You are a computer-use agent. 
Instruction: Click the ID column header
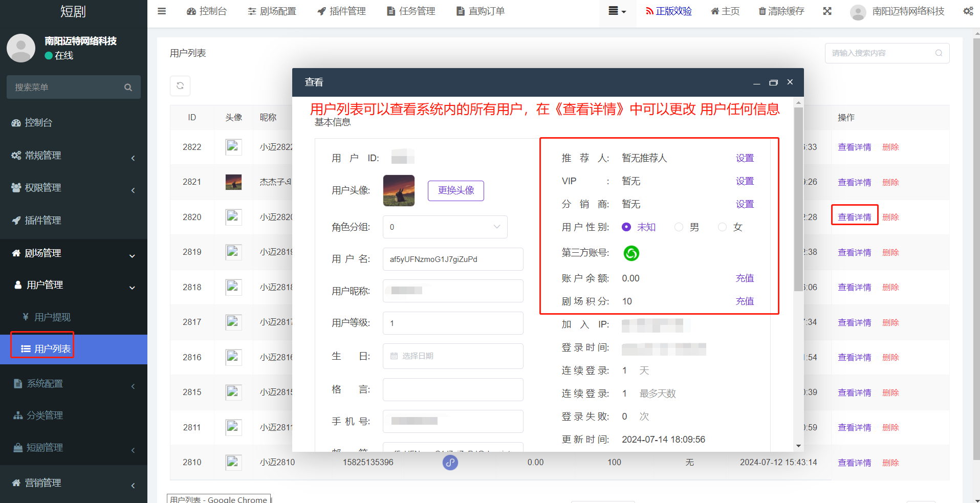[x=192, y=117]
